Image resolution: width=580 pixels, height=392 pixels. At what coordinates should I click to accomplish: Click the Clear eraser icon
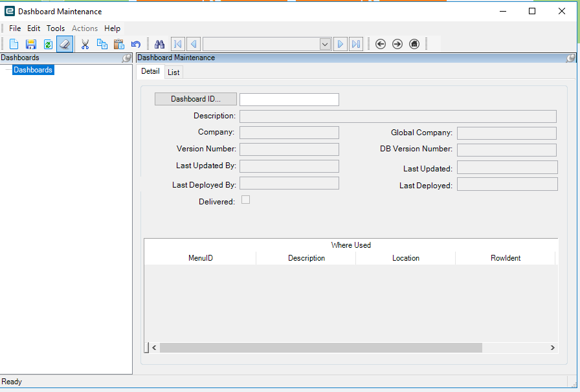(x=65, y=44)
